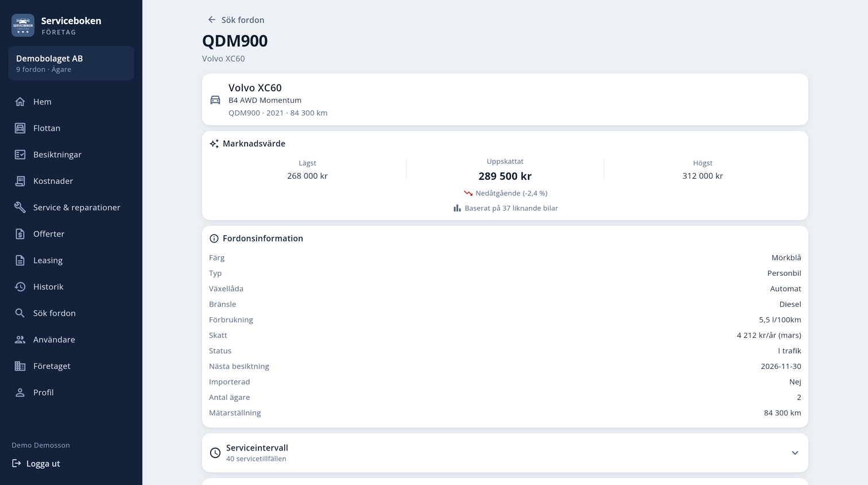The height and width of the screenshot is (485, 868).
Task: Click the Sök fordon magnifier icon
Action: (x=20, y=313)
